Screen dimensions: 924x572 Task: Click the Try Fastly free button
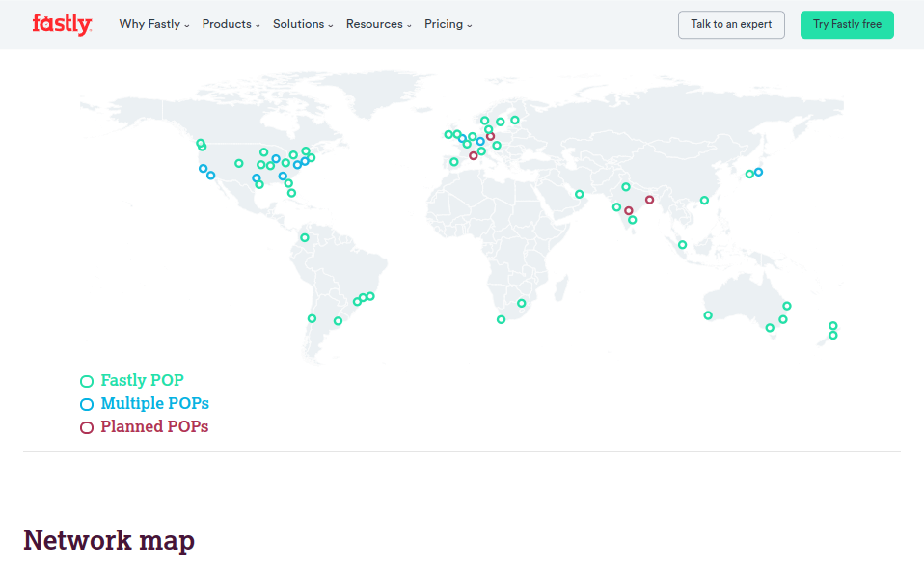pyautogui.click(x=847, y=25)
